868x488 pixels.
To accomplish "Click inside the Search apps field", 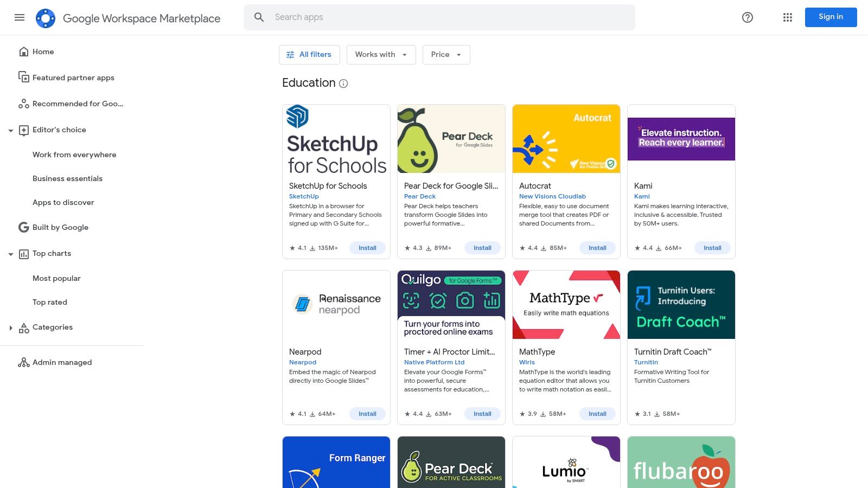I will 380,17.
